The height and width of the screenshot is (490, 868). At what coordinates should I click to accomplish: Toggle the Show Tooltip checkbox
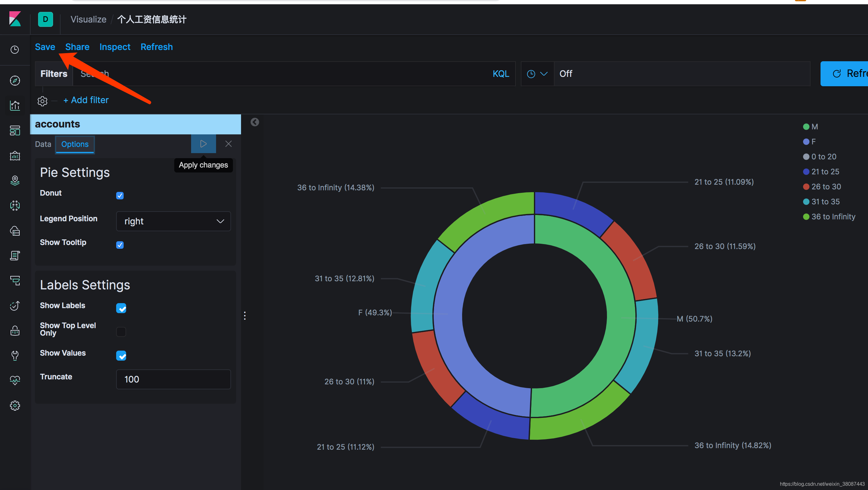point(120,245)
